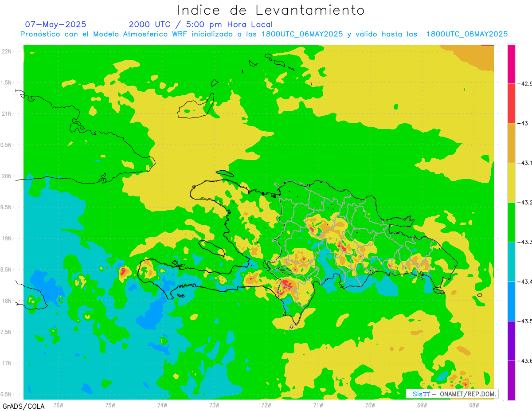Image resolution: width=532 pixels, height=411 pixels.
Task: Click the "70W" longitude label
Action: (370, 405)
